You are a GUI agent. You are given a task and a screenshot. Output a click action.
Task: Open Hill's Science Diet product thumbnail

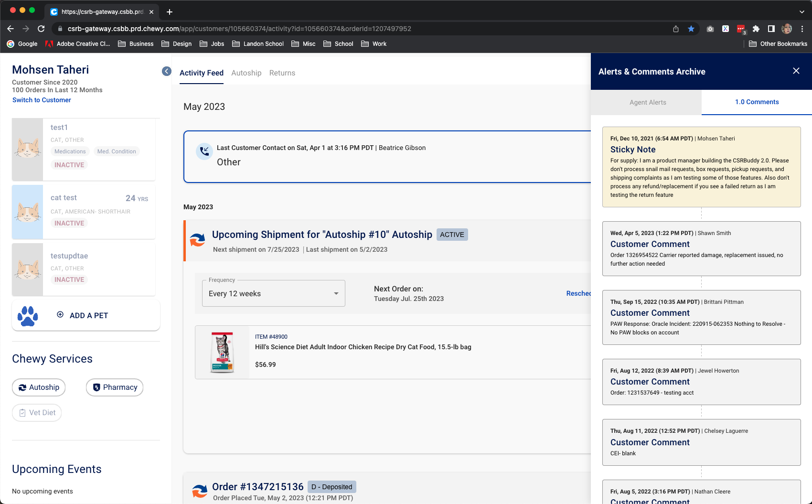pos(222,353)
